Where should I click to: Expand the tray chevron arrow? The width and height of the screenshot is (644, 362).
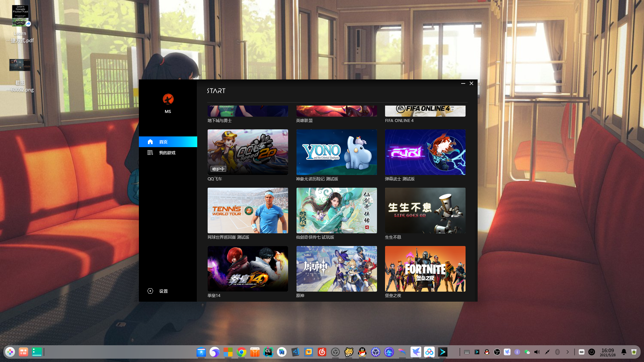[568, 352]
